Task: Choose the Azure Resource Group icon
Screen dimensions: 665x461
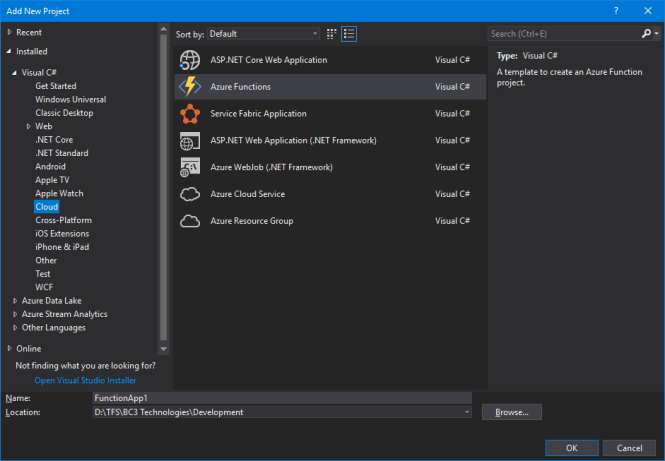Action: pyautogui.click(x=190, y=221)
